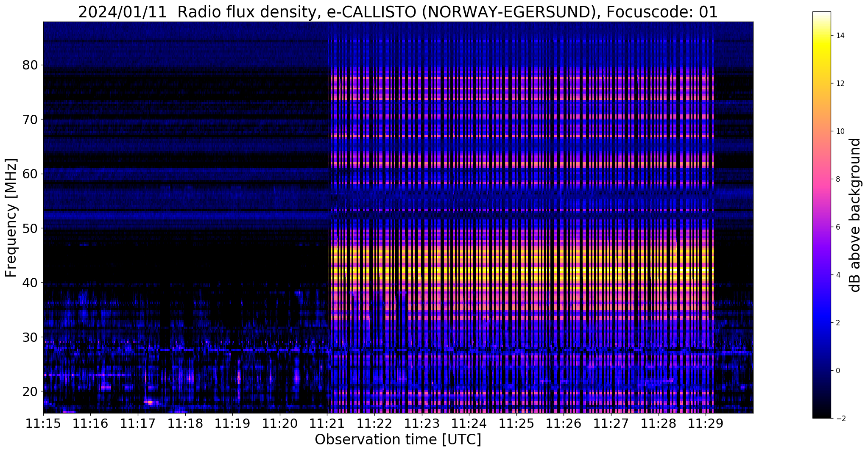Select the 'Frequency [MHz]' y-axis label
Viewport: 868px width, 452px height.
(x=11, y=218)
